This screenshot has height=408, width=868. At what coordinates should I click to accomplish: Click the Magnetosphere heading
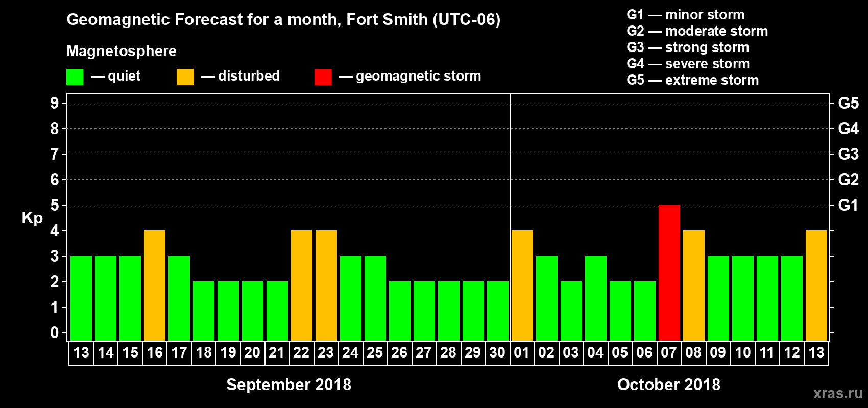pyautogui.click(x=122, y=52)
